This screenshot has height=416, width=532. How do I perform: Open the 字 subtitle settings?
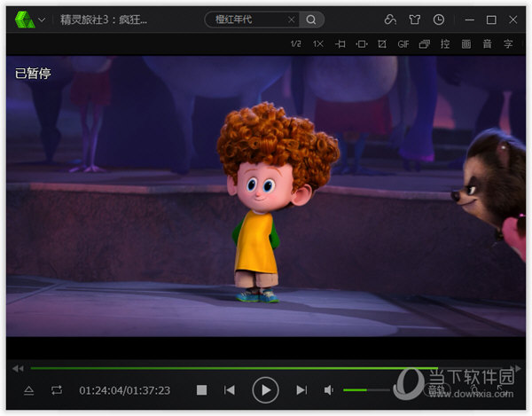pos(508,43)
